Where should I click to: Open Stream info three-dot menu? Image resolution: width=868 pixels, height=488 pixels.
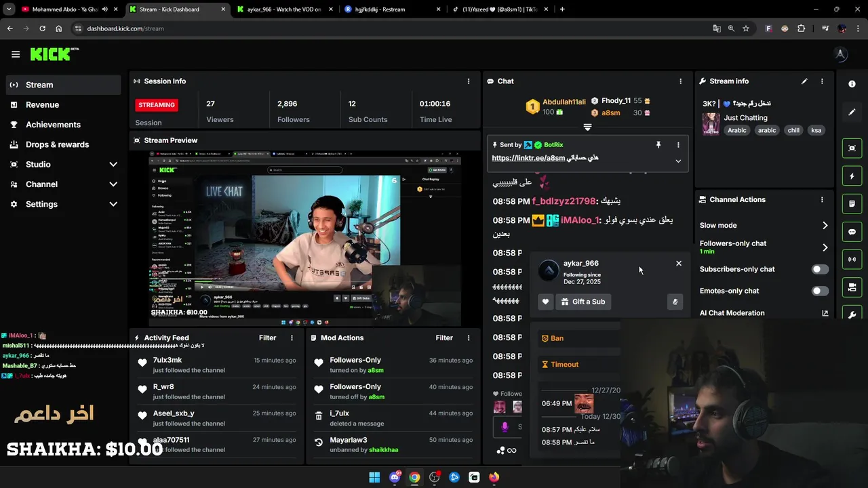822,81
